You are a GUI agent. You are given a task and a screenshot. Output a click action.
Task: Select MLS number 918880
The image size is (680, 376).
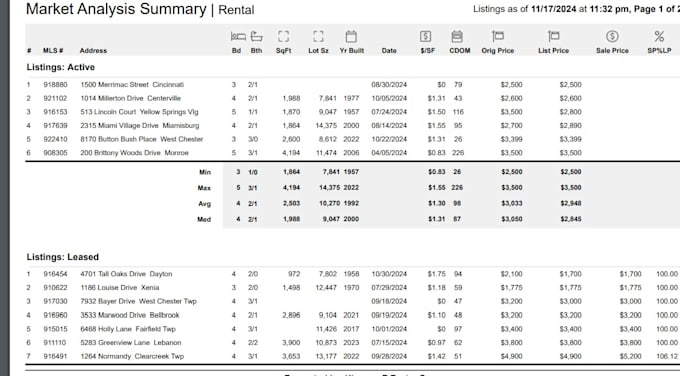pos(56,85)
